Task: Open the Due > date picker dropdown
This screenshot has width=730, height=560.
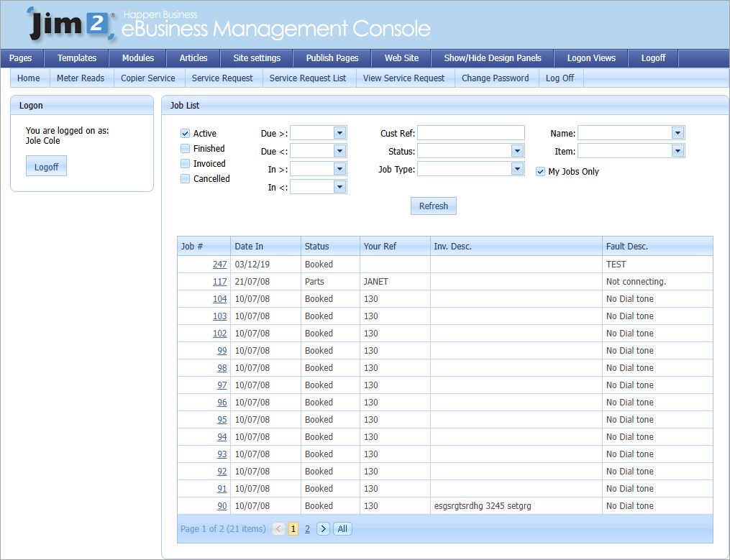Action: tap(339, 133)
